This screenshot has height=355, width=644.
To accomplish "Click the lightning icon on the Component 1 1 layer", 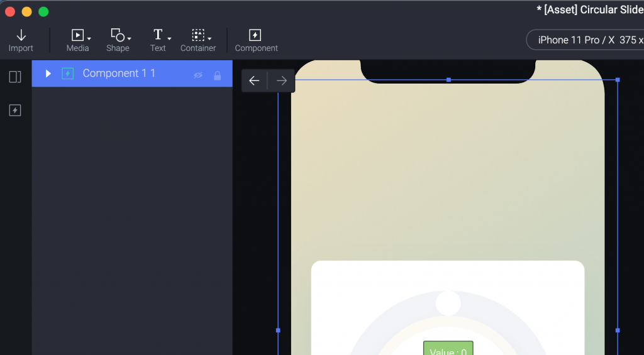I will (x=68, y=74).
